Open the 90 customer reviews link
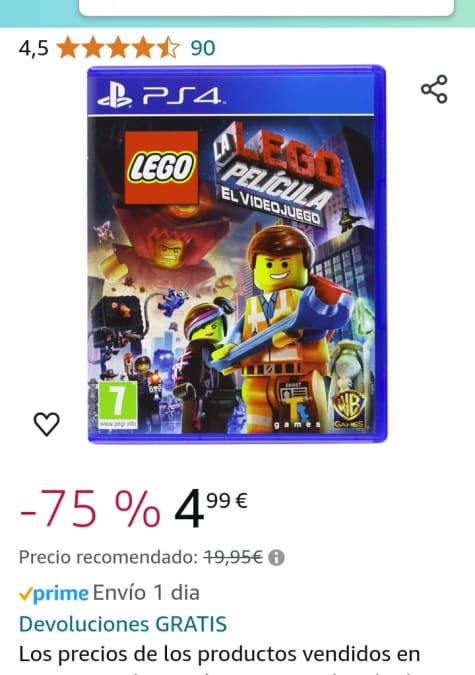This screenshot has height=675, width=475. pos(203,47)
